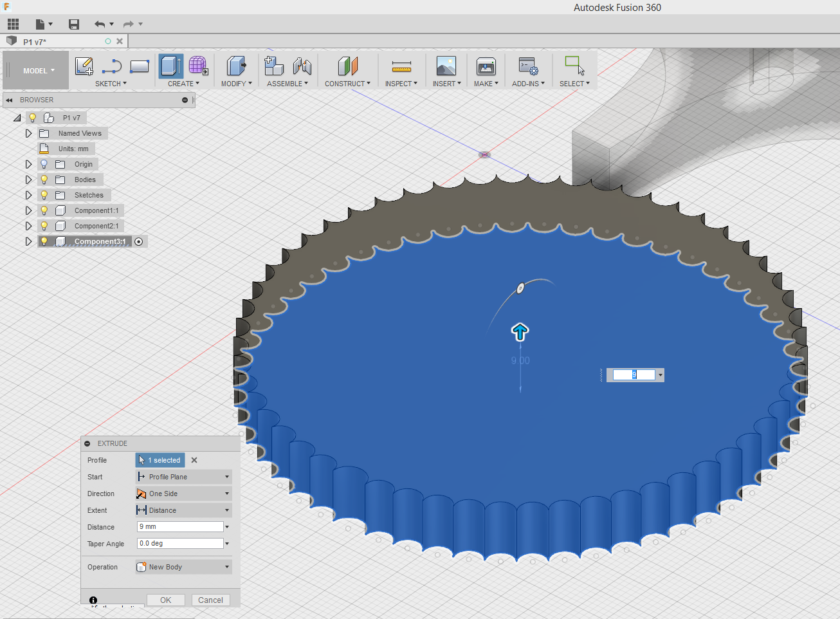This screenshot has width=840, height=619.
Task: Click the Joint assemble icon
Action: click(302, 66)
